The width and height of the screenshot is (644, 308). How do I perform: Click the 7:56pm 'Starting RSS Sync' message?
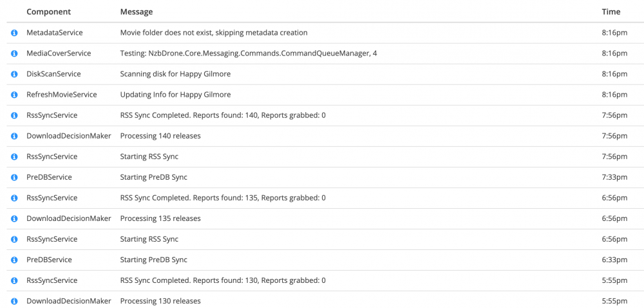tap(149, 157)
